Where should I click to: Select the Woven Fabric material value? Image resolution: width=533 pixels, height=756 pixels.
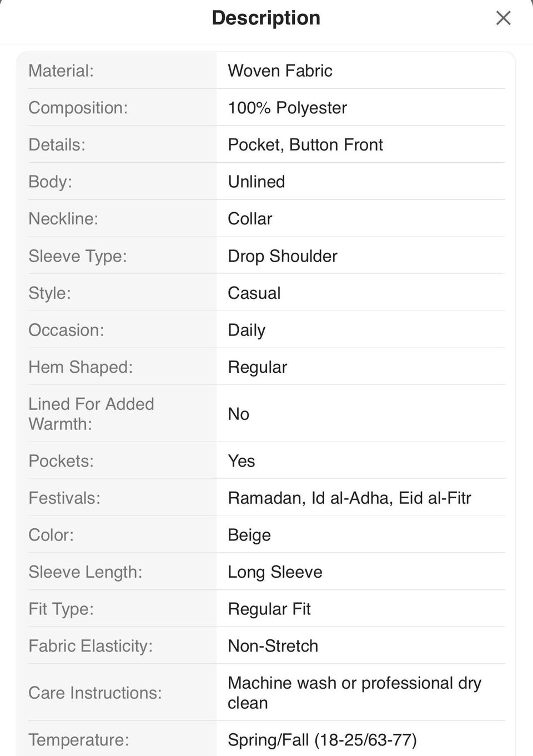[x=280, y=71]
